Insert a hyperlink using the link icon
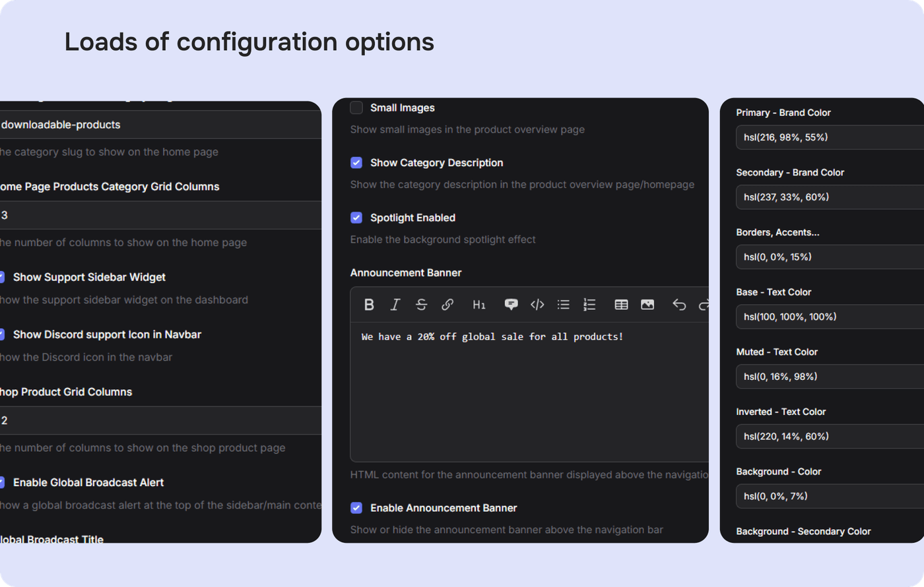Screen dimensions: 924x587 447,305
